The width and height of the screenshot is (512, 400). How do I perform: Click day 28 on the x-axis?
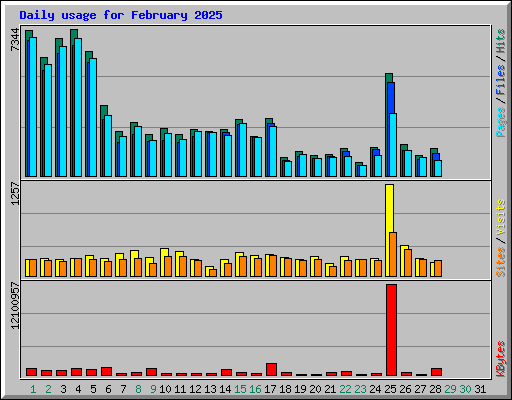(x=435, y=389)
